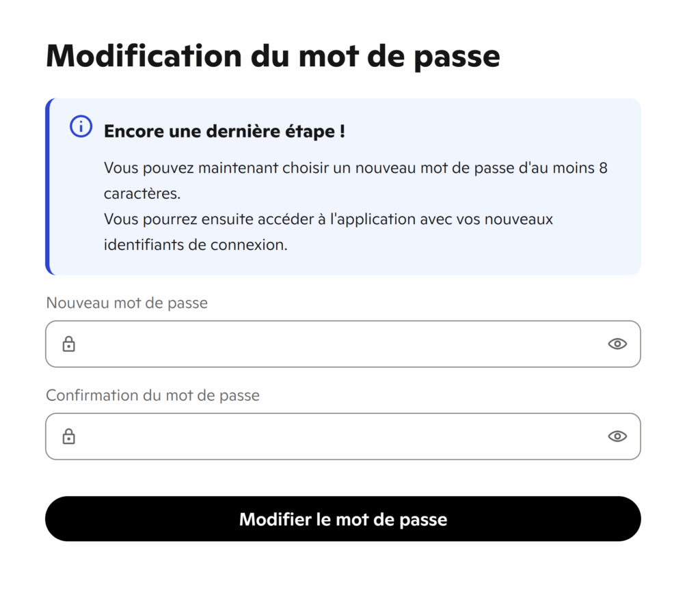Click the lock icon in the Confirmation field
The width and height of the screenshot is (700, 593).
coord(68,437)
